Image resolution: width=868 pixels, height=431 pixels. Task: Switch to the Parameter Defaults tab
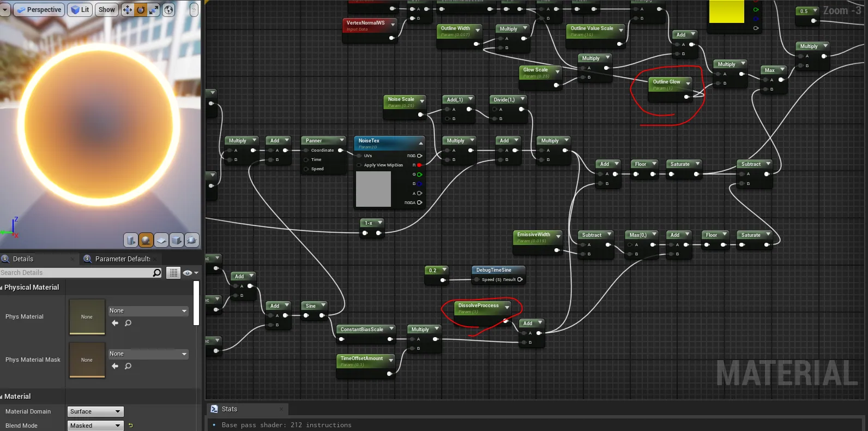pos(122,259)
